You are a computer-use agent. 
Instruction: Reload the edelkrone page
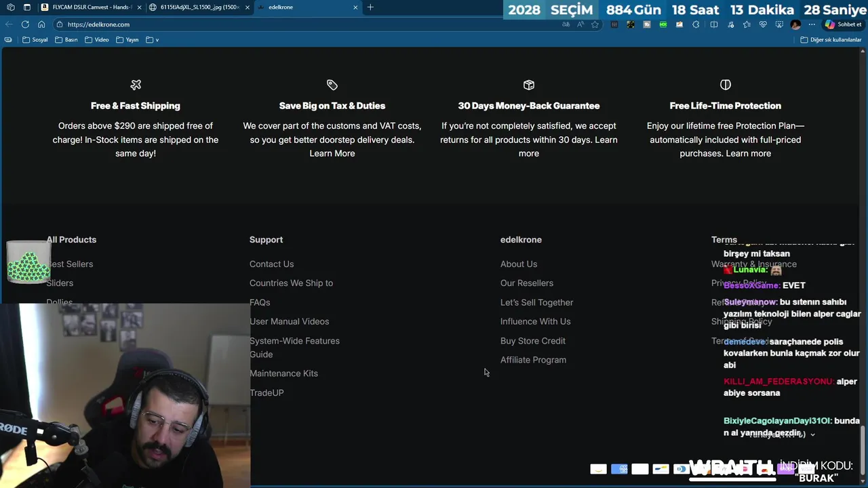tap(25, 24)
